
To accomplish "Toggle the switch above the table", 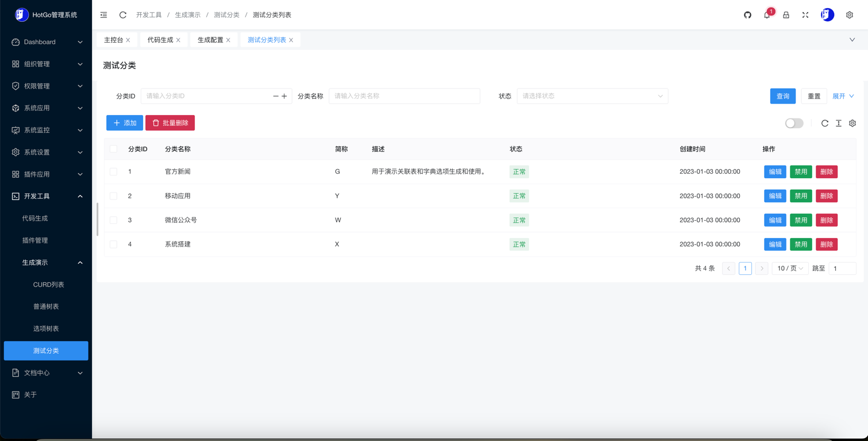I will click(x=794, y=123).
